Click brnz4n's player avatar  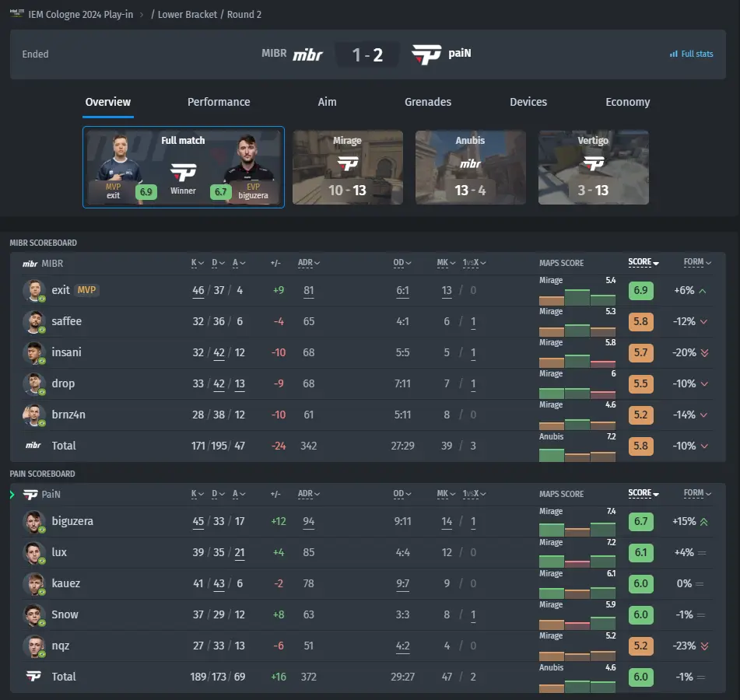pyautogui.click(x=34, y=415)
